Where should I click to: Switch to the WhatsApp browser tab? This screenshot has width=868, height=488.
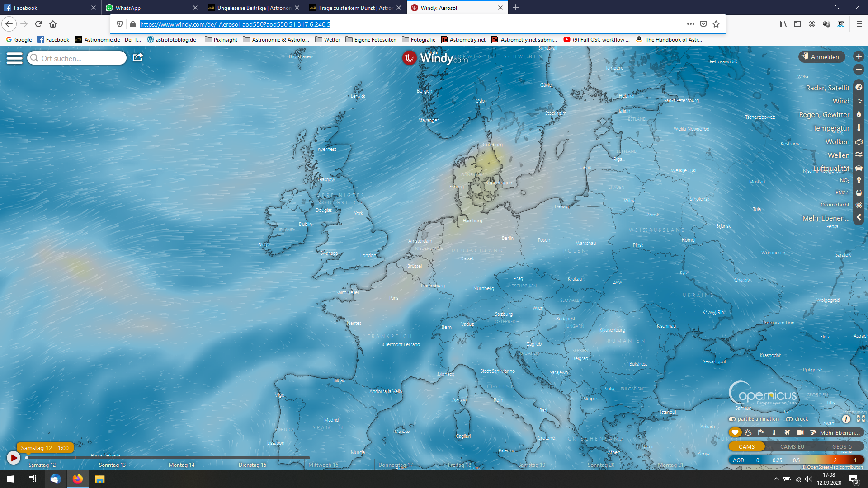152,8
